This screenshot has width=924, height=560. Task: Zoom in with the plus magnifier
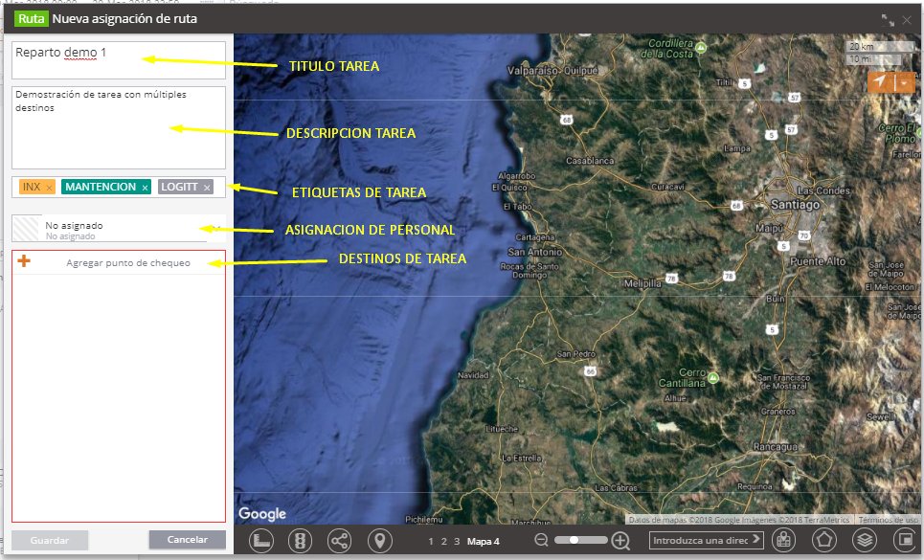point(620,540)
